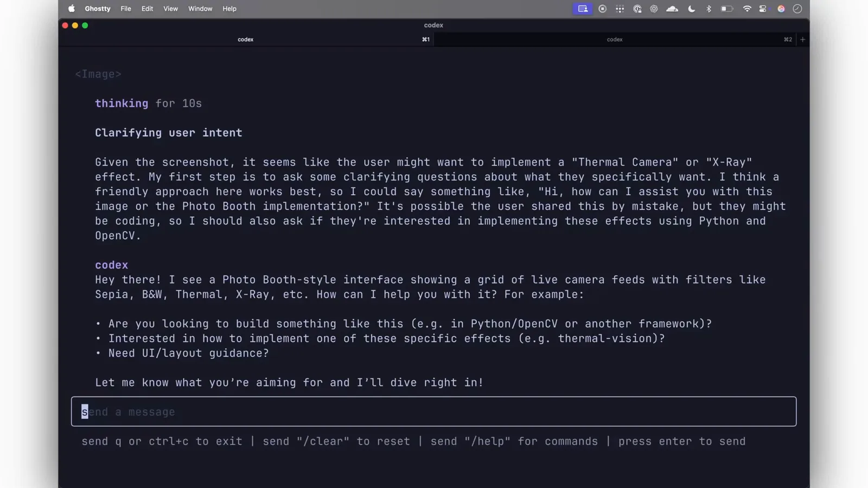Minimize the Ghostty window

pos(75,25)
